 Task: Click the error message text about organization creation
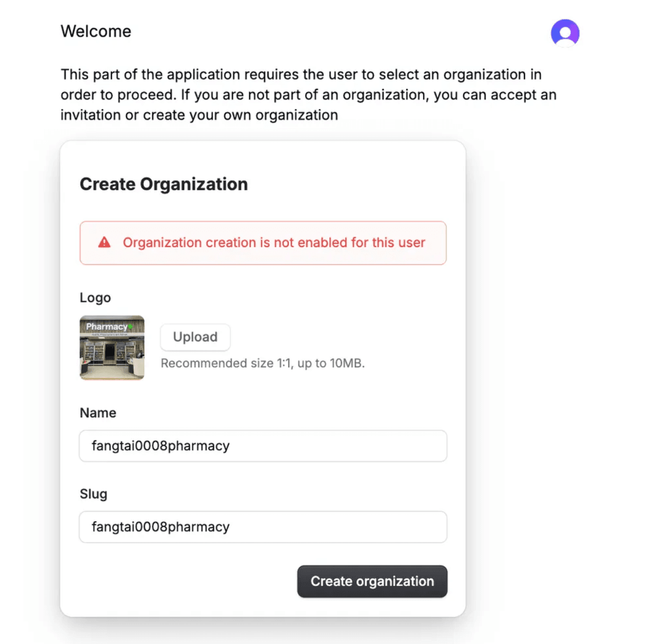pos(274,242)
